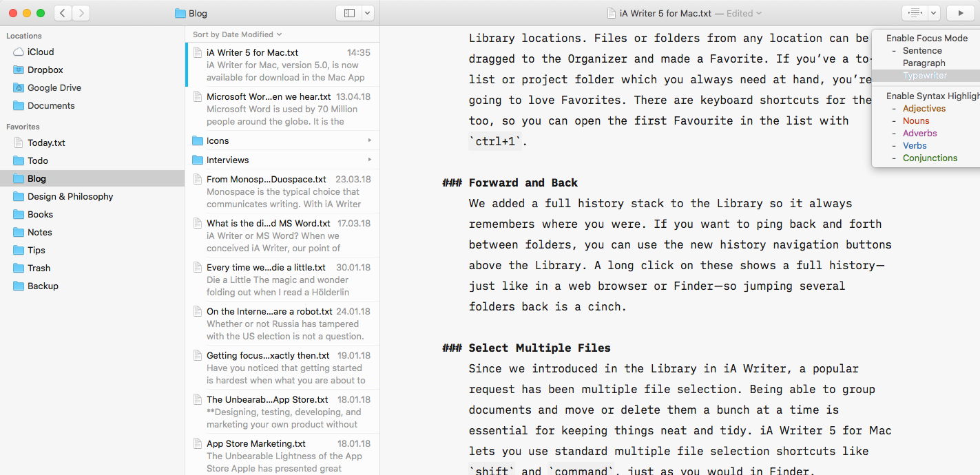This screenshot has height=475, width=980.
Task: Toggle Verbs syntax highlighting
Action: click(915, 146)
